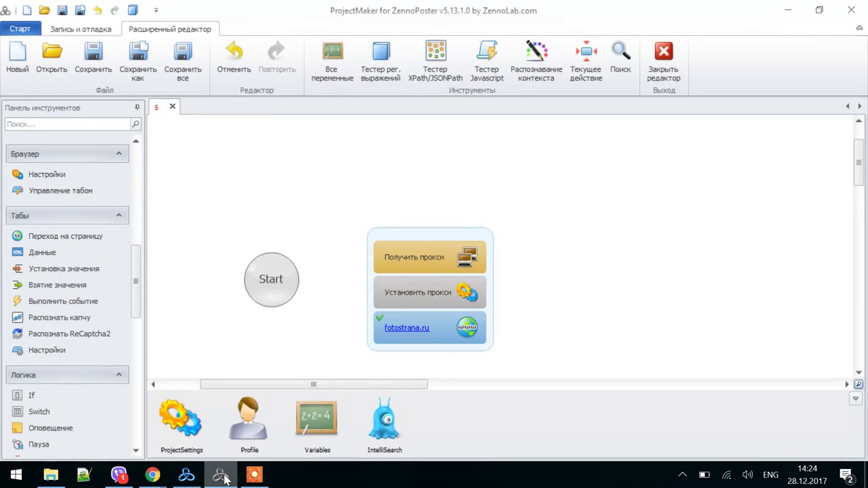Open the Windows Start menu
The width and height of the screenshot is (868, 488).
pyautogui.click(x=16, y=475)
